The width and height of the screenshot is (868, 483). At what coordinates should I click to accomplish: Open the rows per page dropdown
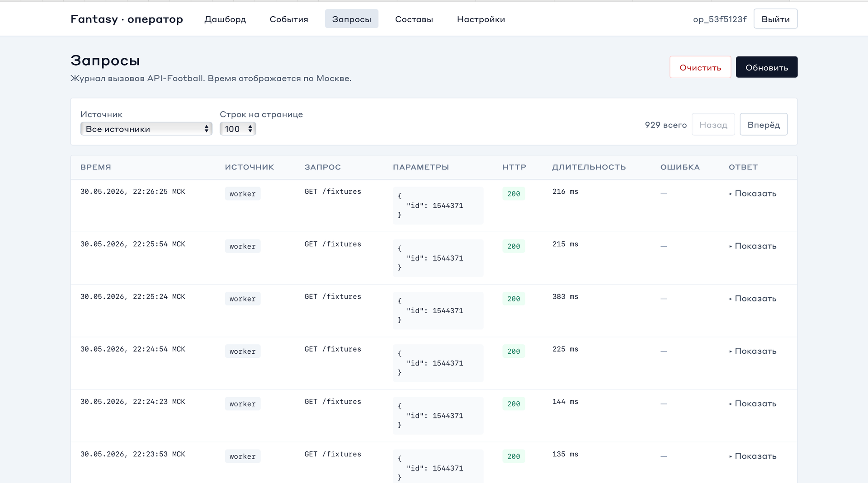238,129
